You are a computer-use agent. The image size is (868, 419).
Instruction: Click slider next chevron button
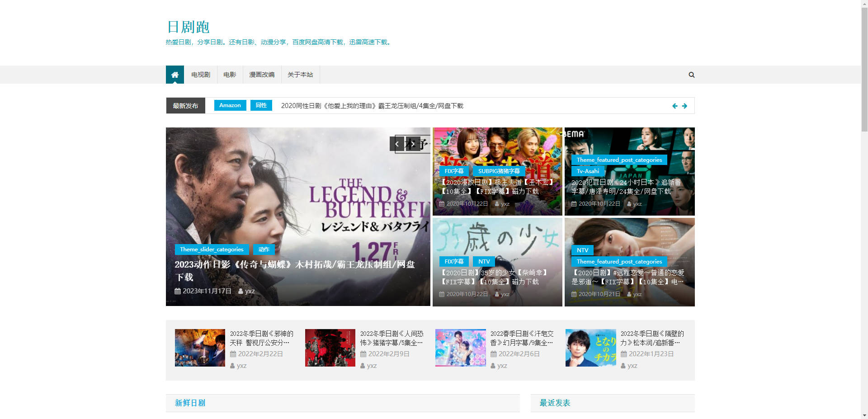(x=413, y=144)
